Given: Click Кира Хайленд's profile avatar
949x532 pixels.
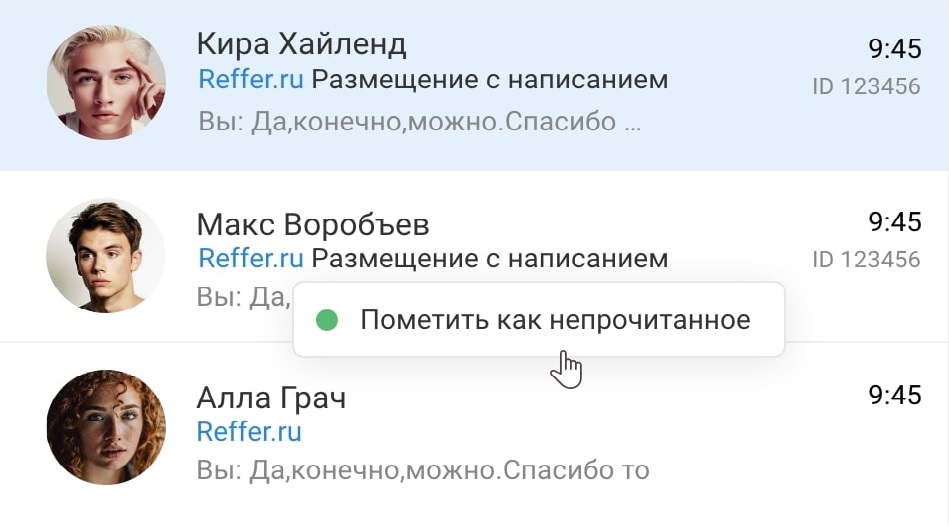Looking at the screenshot, I should pyautogui.click(x=106, y=82).
